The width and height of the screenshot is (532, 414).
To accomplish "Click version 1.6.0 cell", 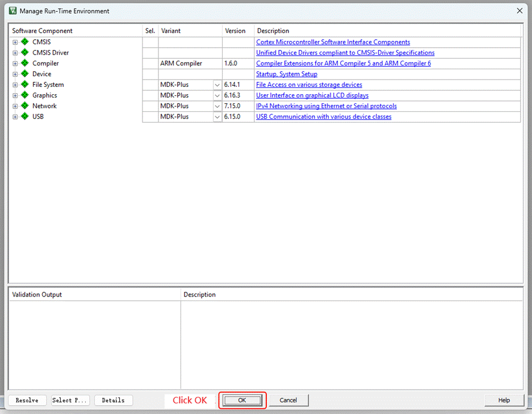I will pyautogui.click(x=238, y=64).
